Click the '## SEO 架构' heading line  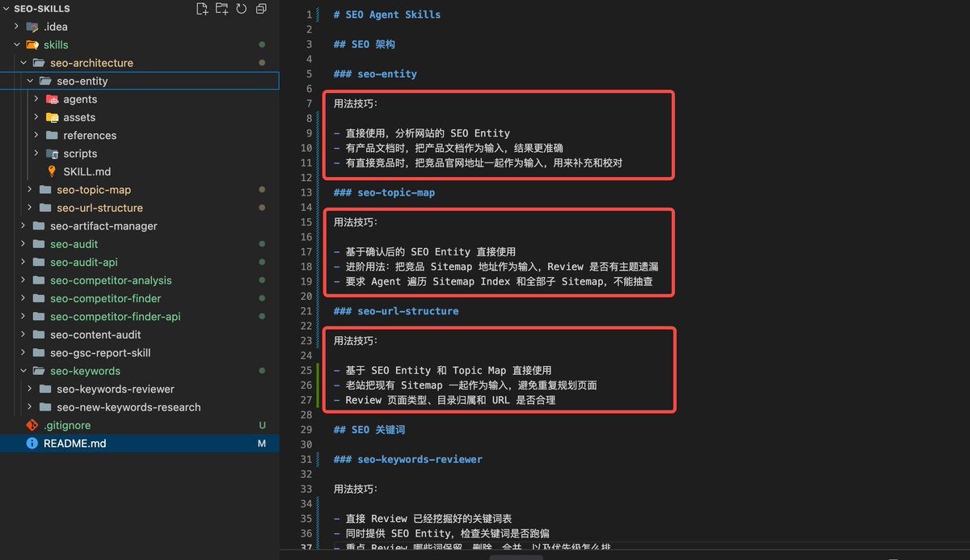365,44
